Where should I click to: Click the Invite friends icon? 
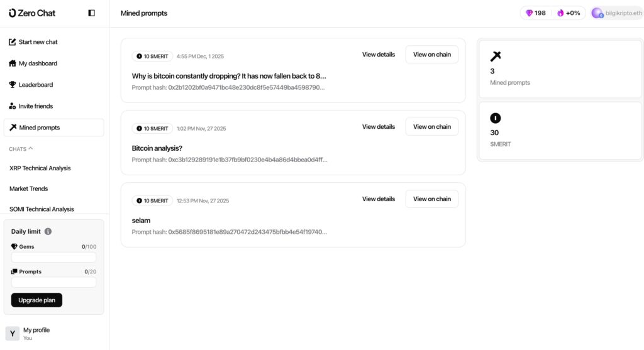(x=13, y=106)
